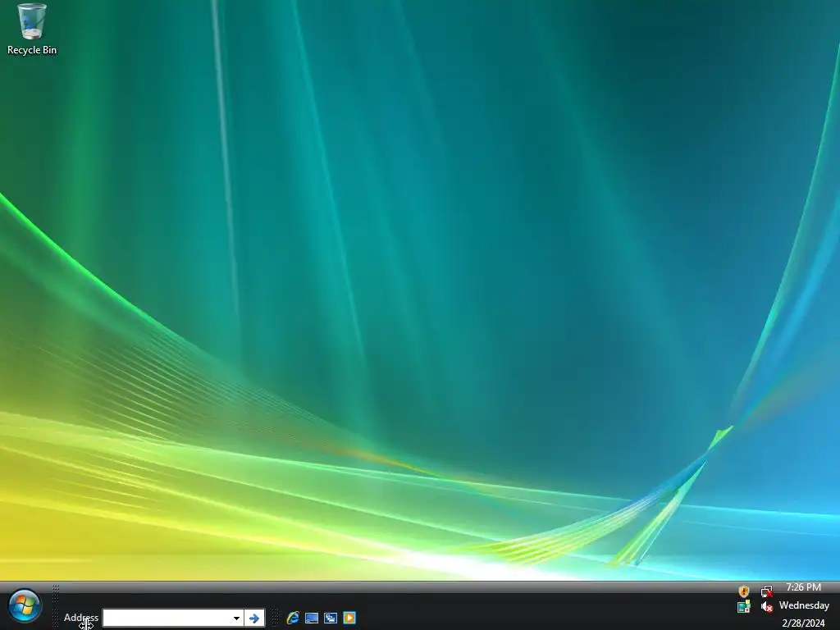Focus the Address toolbar text field
The width and height of the screenshot is (840, 630).
coord(167,619)
